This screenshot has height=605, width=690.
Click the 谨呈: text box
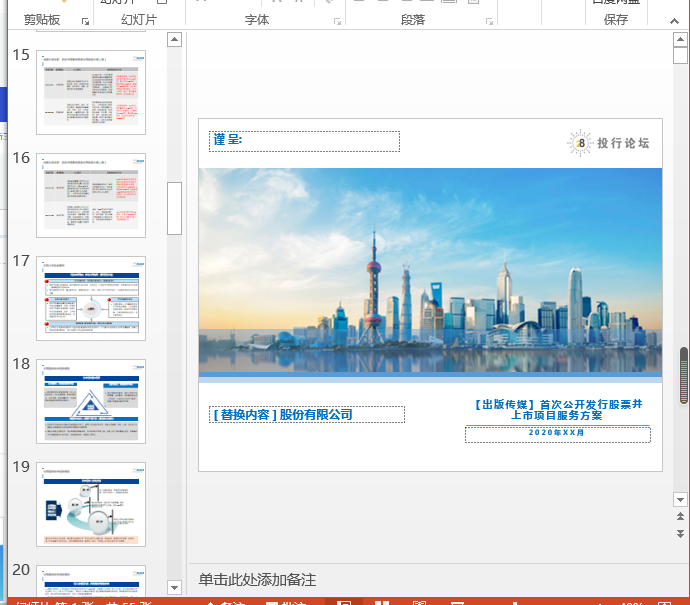[x=305, y=141]
